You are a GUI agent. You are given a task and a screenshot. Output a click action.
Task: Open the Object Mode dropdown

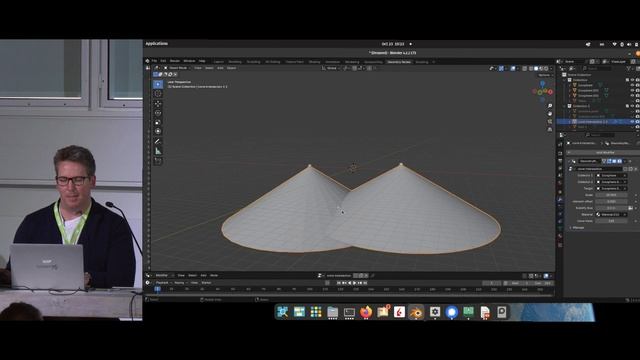point(178,68)
